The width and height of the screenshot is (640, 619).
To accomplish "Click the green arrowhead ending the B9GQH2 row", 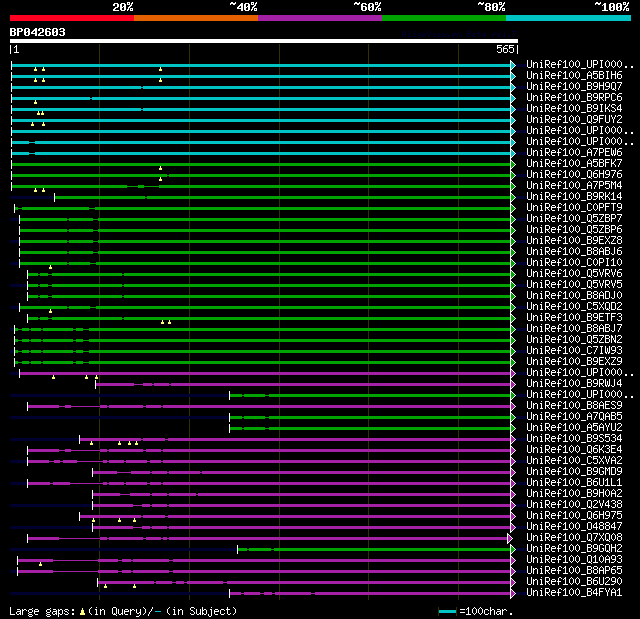I will click(x=513, y=550).
